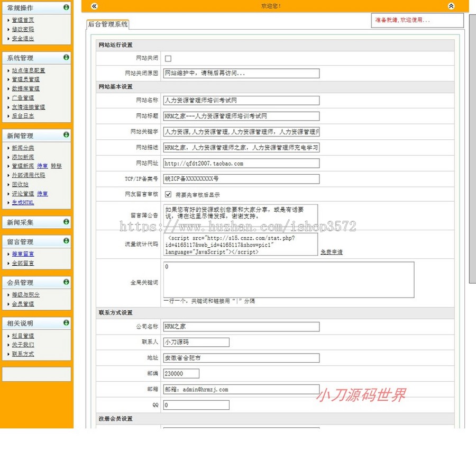Uncheck 需要先审核后显示 option
The height and width of the screenshot is (450, 476).
[x=168, y=194]
